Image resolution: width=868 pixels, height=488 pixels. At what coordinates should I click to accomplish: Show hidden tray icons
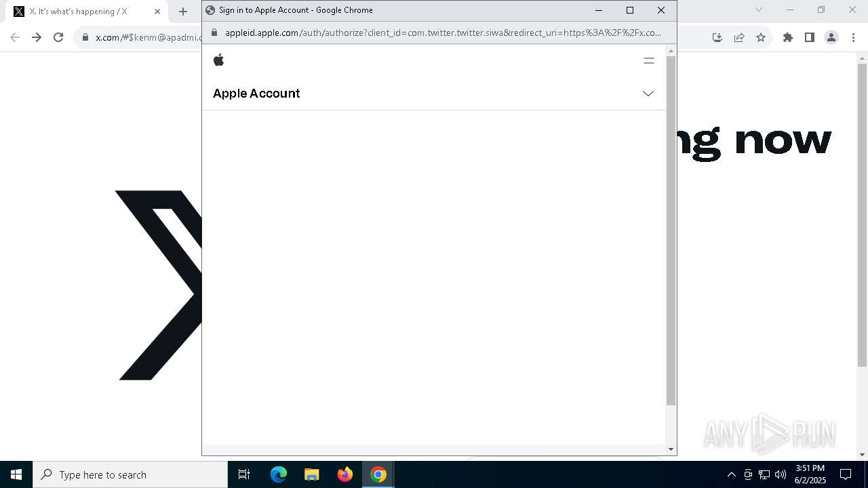[731, 474]
